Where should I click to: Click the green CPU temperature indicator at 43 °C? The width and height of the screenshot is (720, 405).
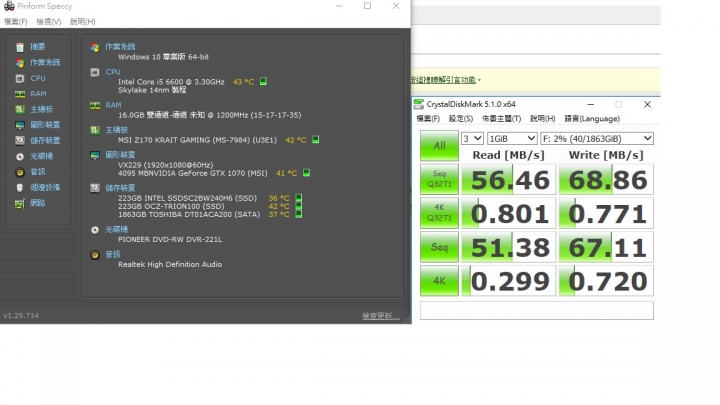click(x=263, y=81)
